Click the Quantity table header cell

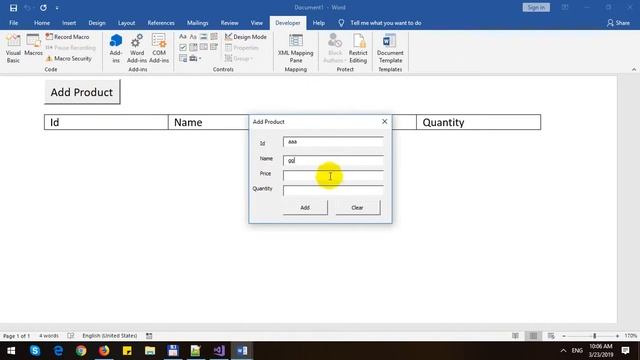478,122
